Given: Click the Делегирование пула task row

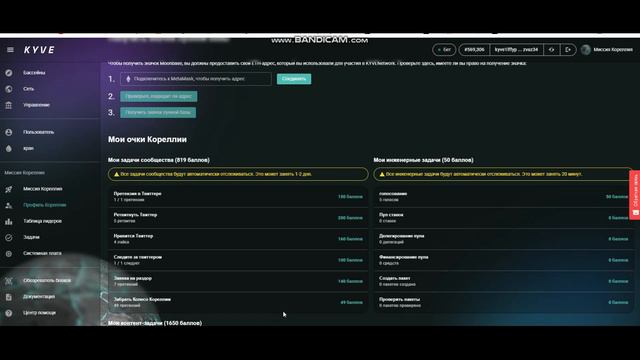Looking at the screenshot, I should [504, 239].
